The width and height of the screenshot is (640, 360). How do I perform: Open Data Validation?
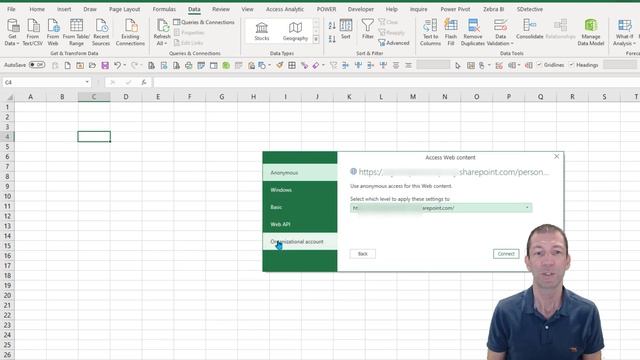tap(500, 32)
